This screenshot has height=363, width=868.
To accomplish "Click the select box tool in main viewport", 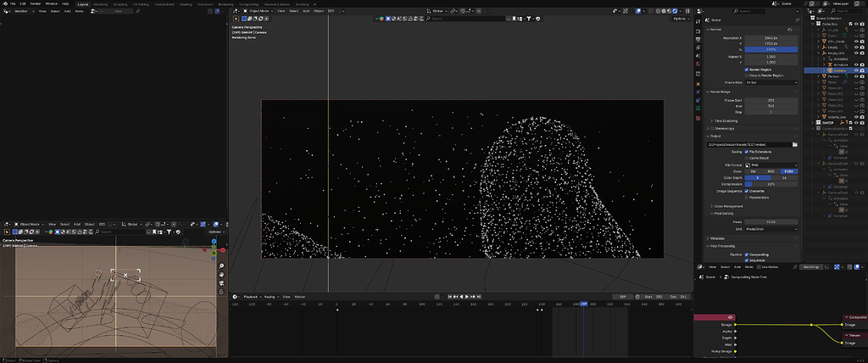I will 236,19.
